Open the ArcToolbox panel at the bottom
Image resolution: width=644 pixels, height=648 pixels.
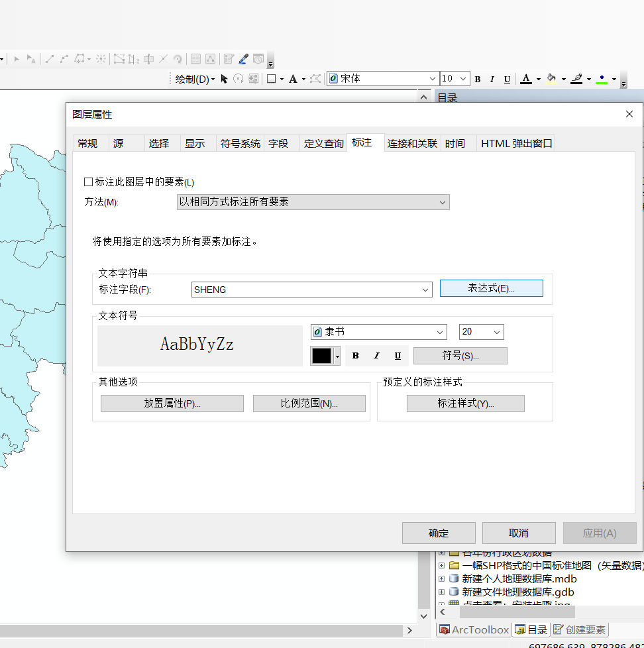coord(473,629)
